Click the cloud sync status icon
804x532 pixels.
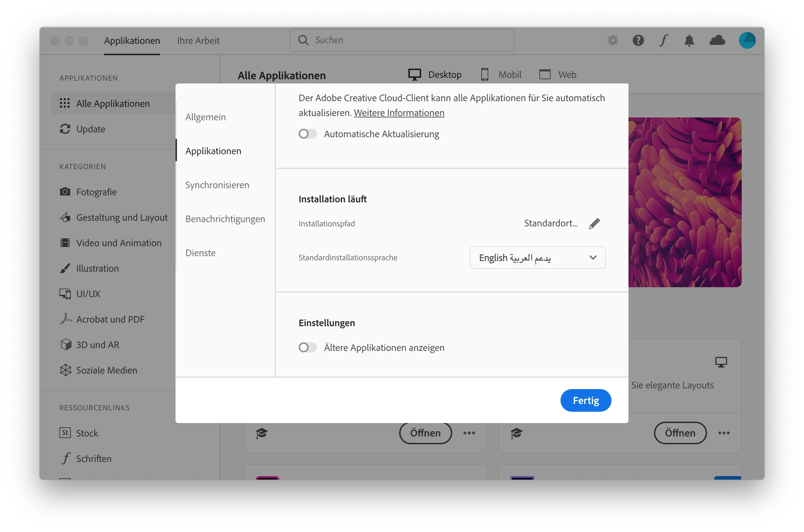pyautogui.click(x=717, y=40)
